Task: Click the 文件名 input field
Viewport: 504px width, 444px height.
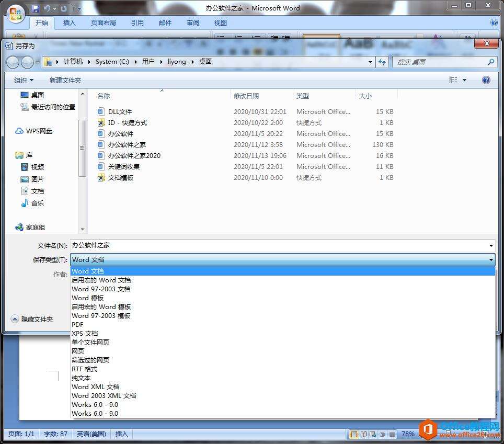Action: click(x=279, y=246)
